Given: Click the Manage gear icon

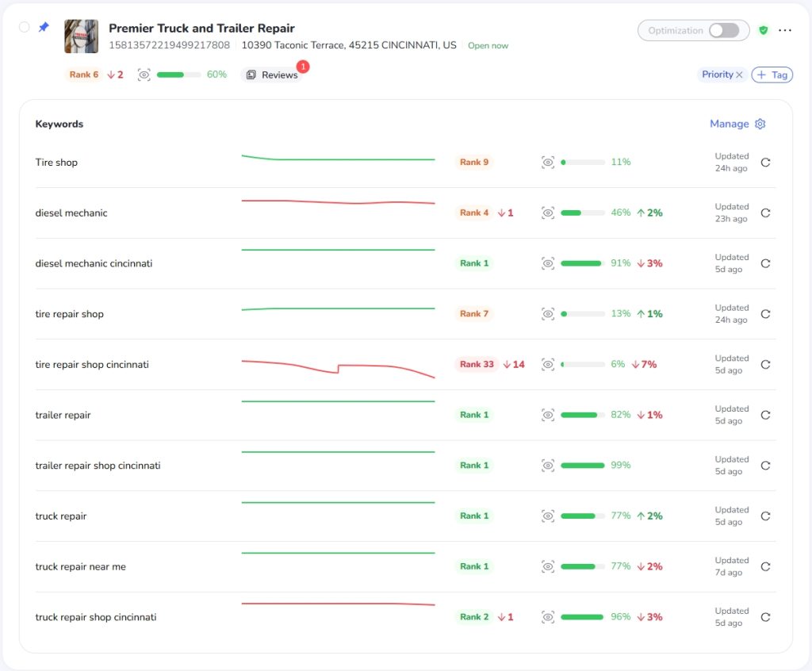Looking at the screenshot, I should click(x=760, y=124).
